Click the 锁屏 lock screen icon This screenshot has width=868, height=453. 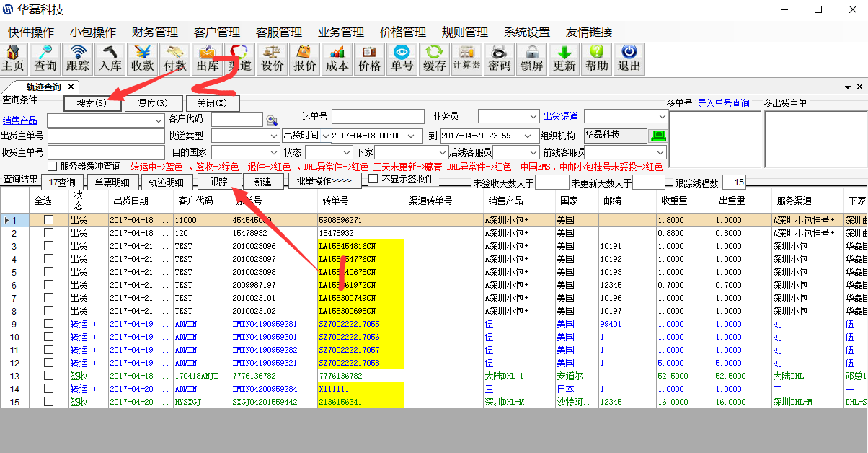pyautogui.click(x=531, y=58)
